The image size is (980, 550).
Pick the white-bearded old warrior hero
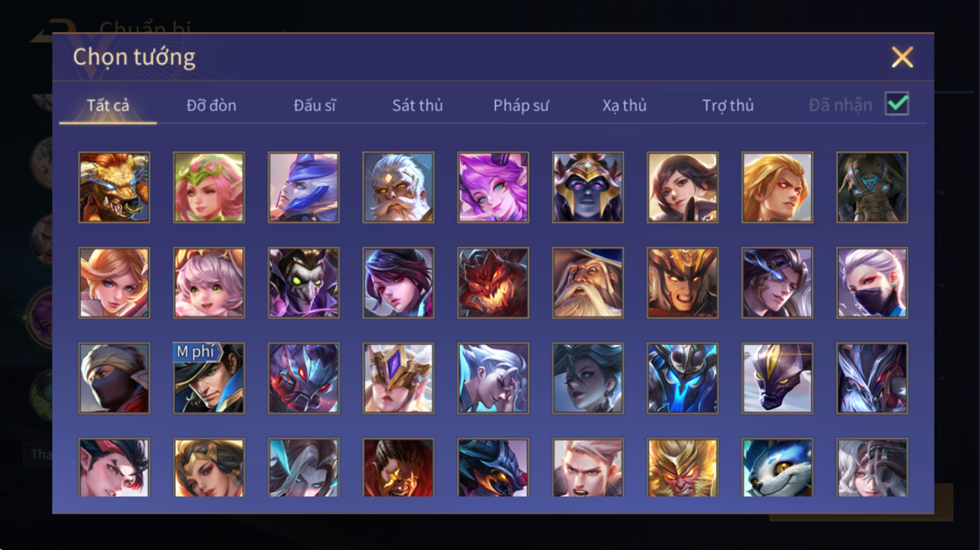pos(398,187)
